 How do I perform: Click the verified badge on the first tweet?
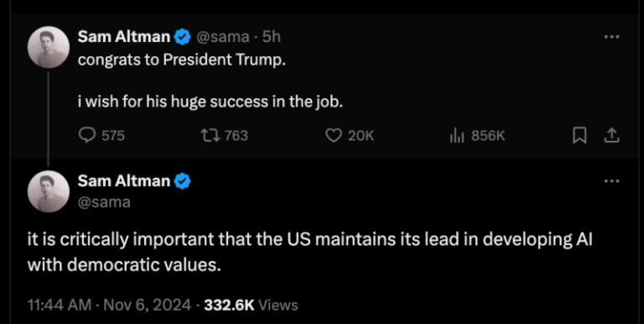(x=182, y=37)
